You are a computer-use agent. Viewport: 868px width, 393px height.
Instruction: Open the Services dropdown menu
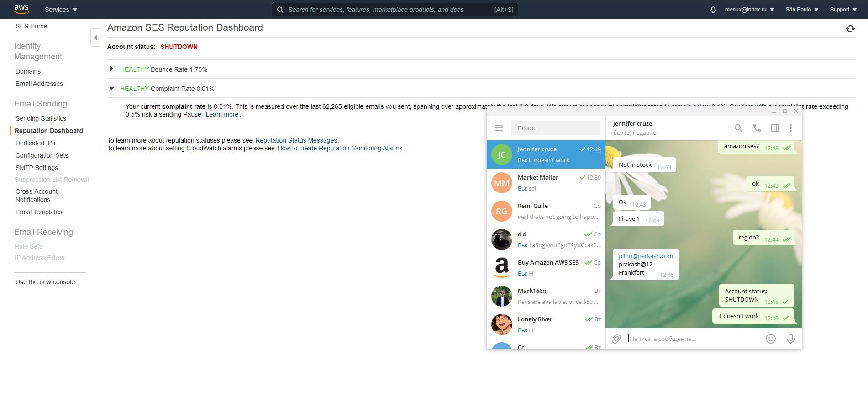tap(61, 10)
